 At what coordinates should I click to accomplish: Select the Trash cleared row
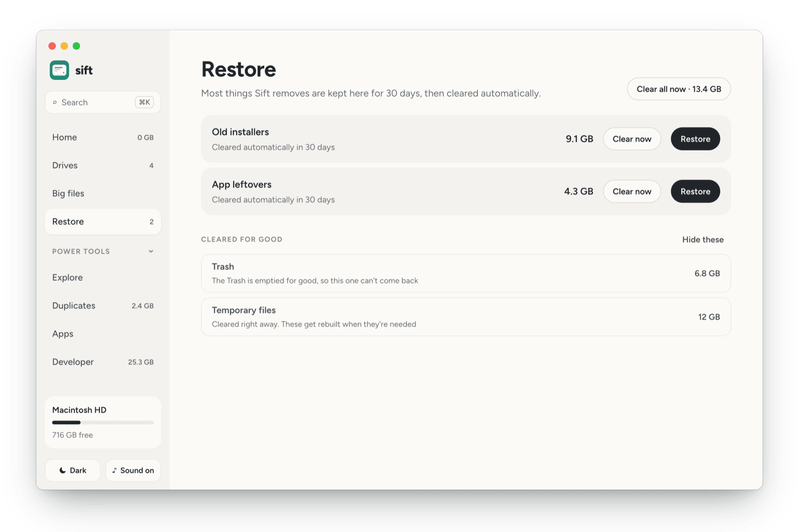[466, 273]
